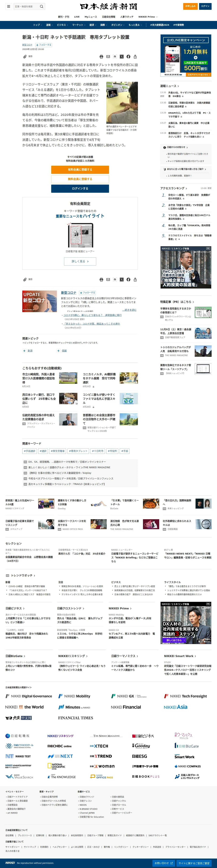Click the email share icon under the headline
The image size is (217, 868).
coord(108,57)
